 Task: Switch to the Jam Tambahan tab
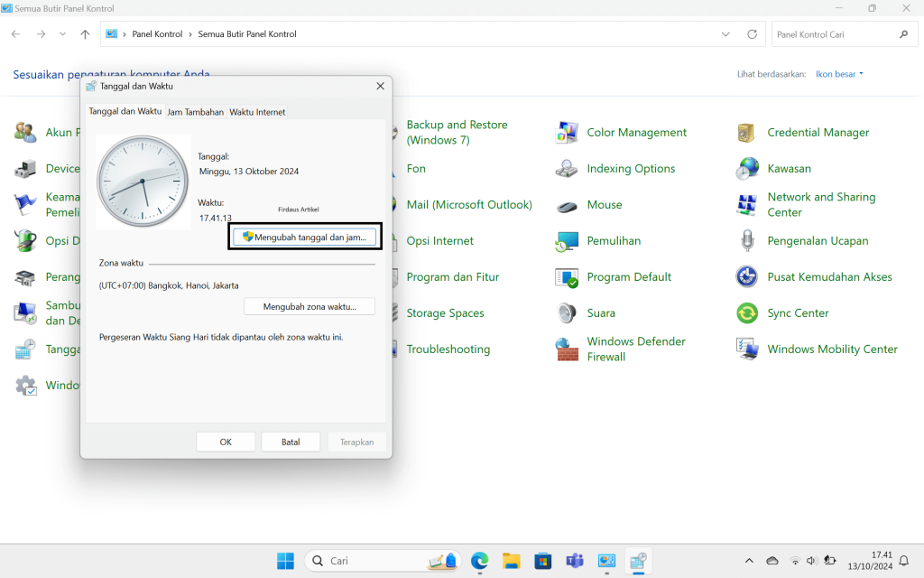pos(195,112)
